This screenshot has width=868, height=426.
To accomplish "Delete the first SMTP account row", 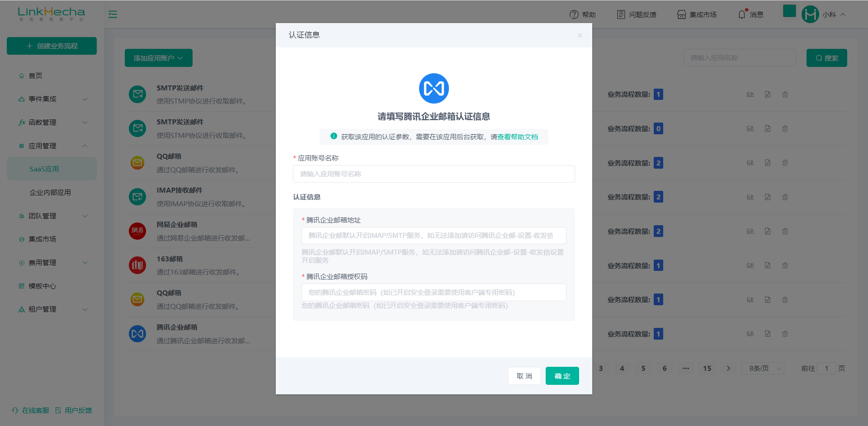I will [x=785, y=95].
